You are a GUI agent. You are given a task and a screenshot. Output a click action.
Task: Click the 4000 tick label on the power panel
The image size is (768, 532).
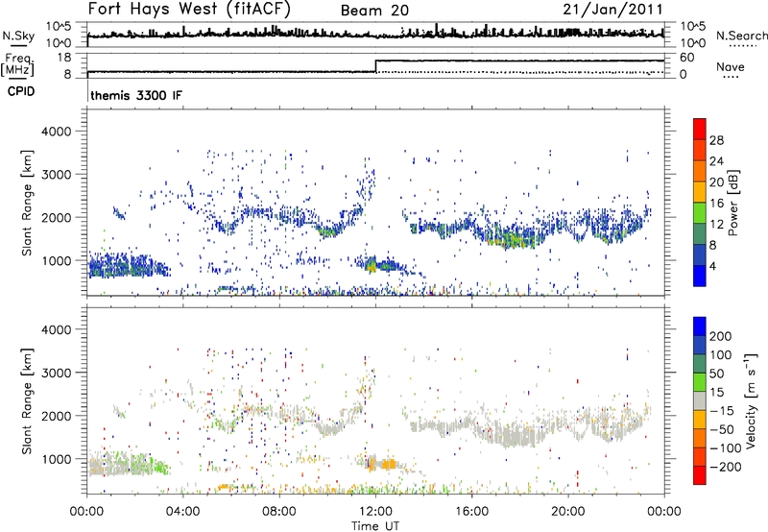[56, 132]
